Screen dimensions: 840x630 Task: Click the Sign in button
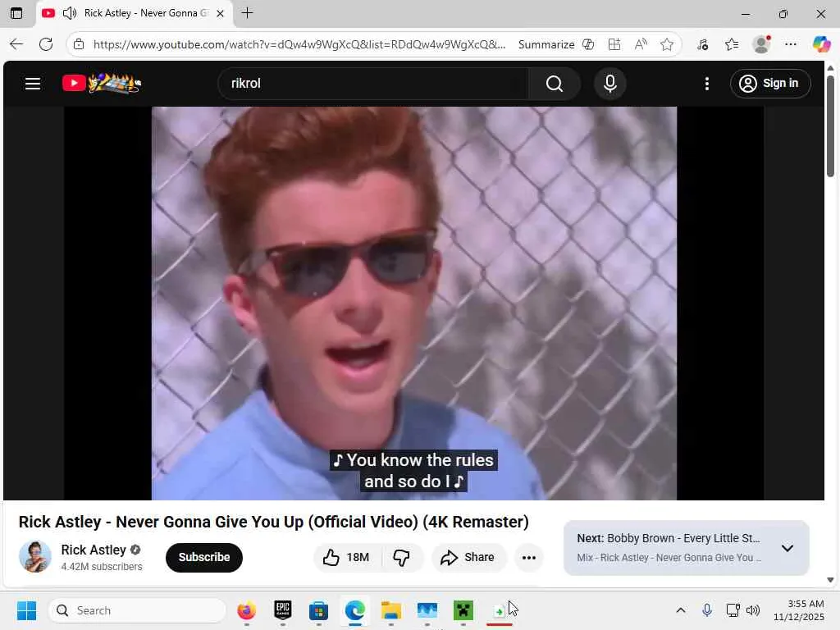(x=769, y=84)
